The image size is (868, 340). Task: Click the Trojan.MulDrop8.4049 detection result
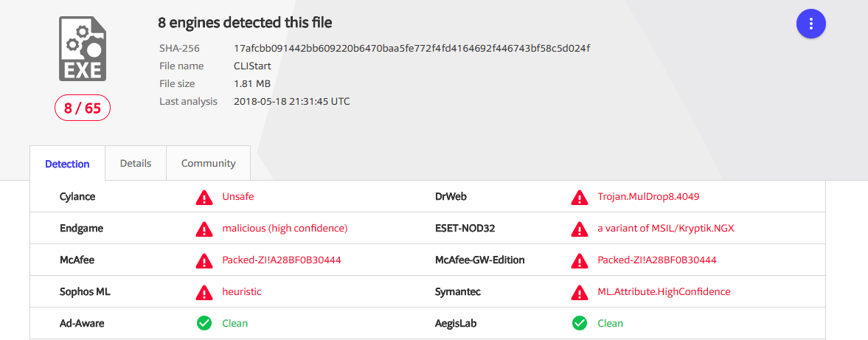(648, 197)
